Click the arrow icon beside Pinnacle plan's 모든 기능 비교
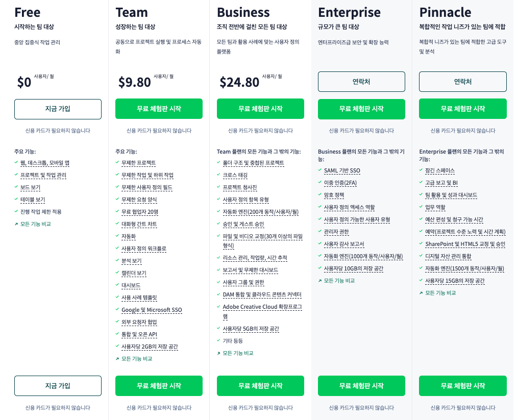517x420 pixels. pos(421,293)
